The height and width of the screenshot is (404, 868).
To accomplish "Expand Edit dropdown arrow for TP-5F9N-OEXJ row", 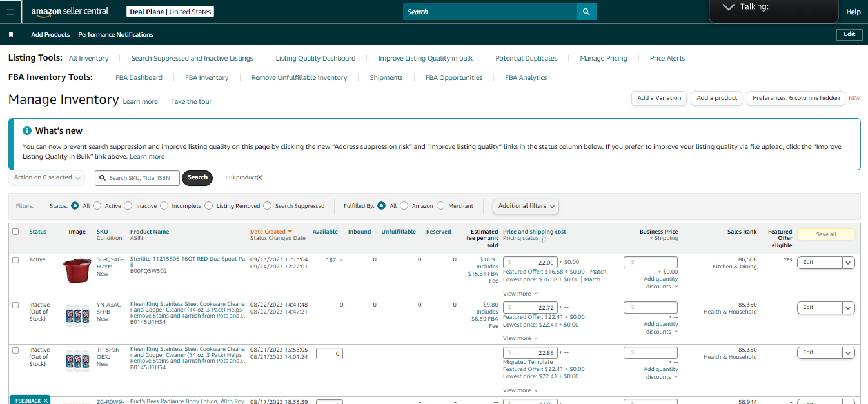I will 848,352.
